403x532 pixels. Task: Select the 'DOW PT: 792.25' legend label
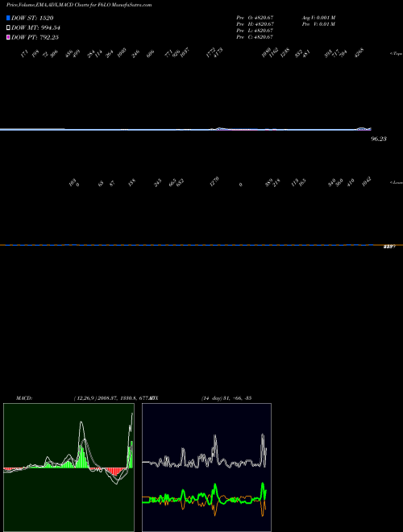pos(35,37)
